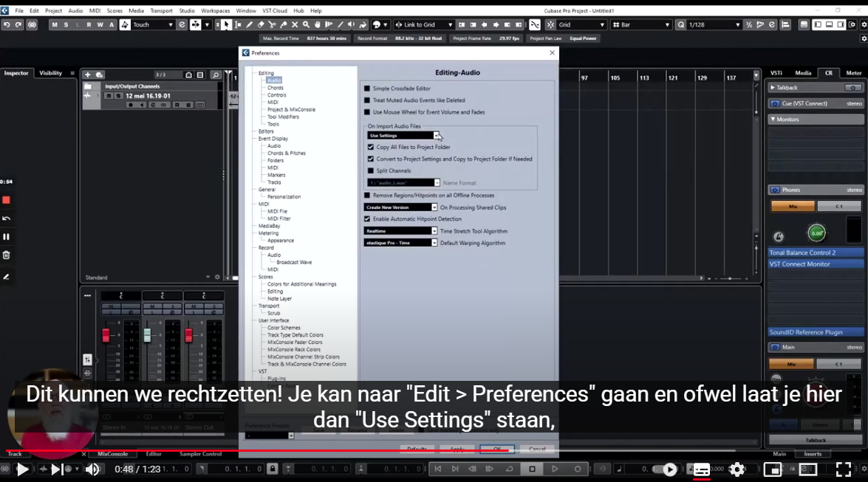Click the Redo arrow in Cubase toolbar

point(18,24)
